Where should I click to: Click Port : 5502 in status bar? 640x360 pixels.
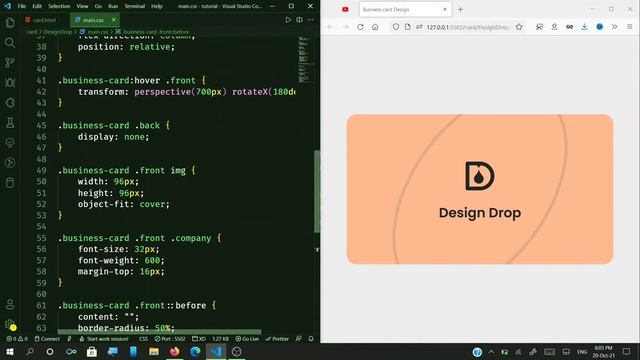click(170, 339)
